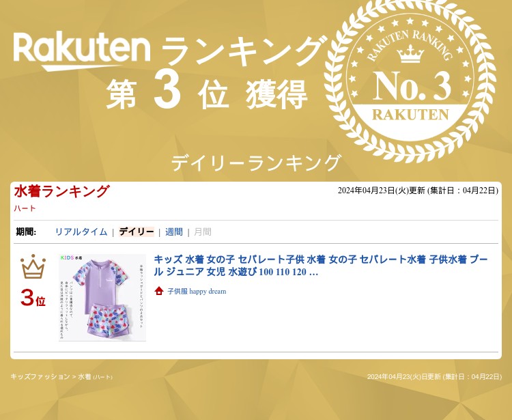Click the 第3位 獲得 headline text
This screenshot has width=512, height=420.
tap(207, 93)
